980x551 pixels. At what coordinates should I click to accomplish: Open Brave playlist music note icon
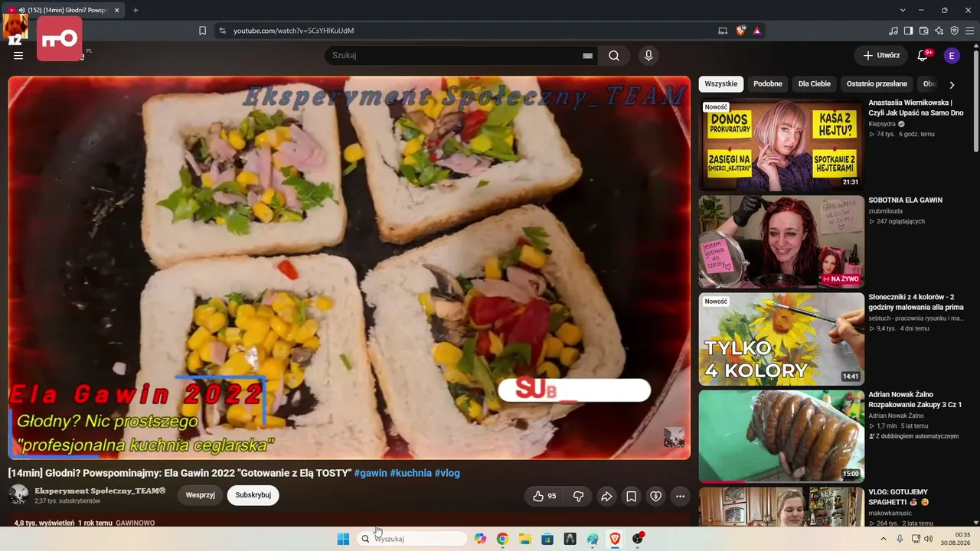(893, 31)
